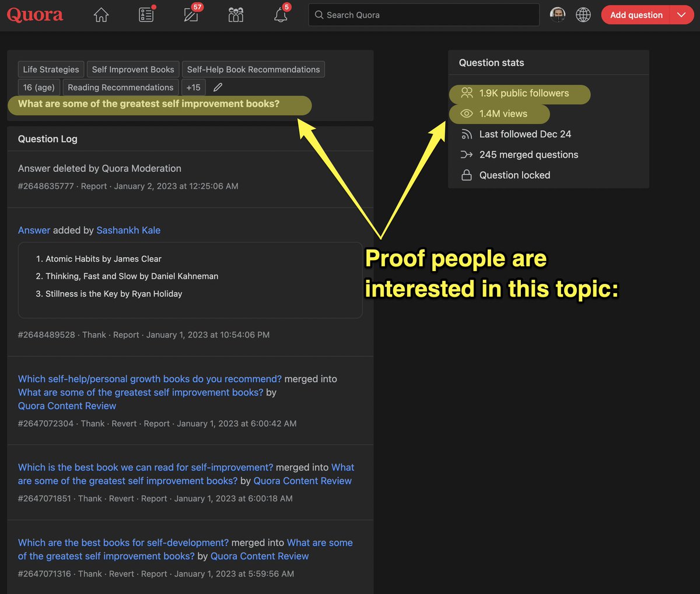Screen dimensions: 700x594
Task: Select the Reading Recommendations topic tag
Action: pyautogui.click(x=121, y=87)
